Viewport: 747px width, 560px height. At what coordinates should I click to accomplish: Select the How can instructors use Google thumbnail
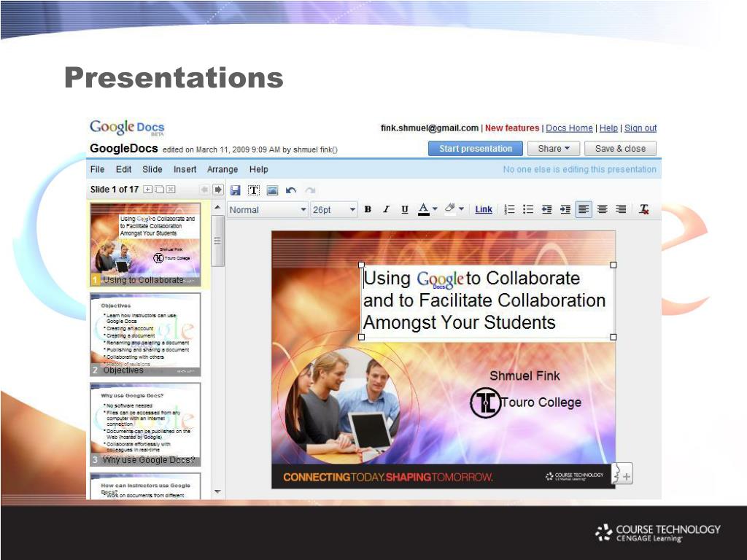(145, 486)
